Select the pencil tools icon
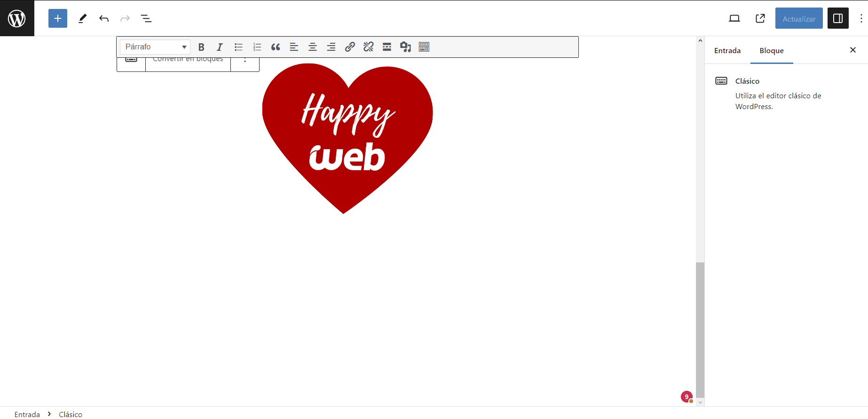Viewport: 868px width, 419px height. (x=82, y=18)
